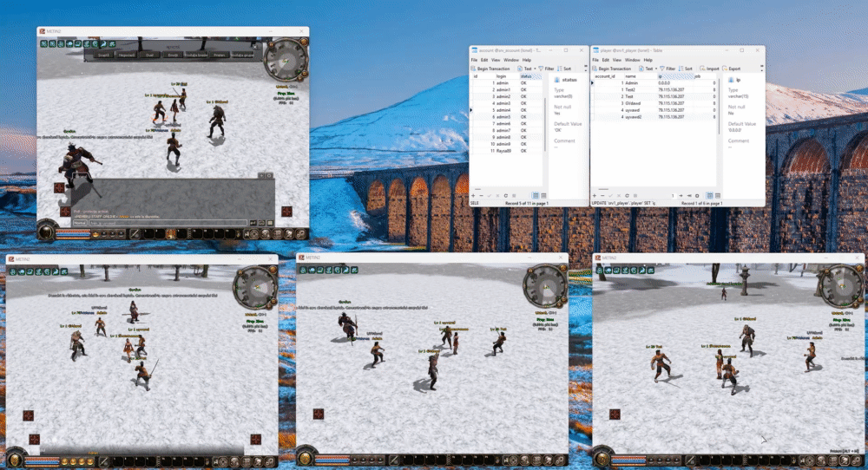Delete record with minus in player window
This screenshot has width=868, height=470.
(x=602, y=196)
